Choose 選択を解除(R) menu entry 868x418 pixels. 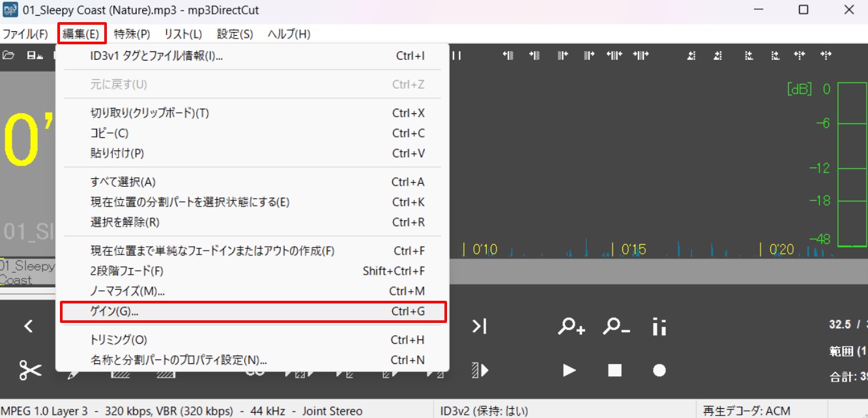(x=252, y=222)
